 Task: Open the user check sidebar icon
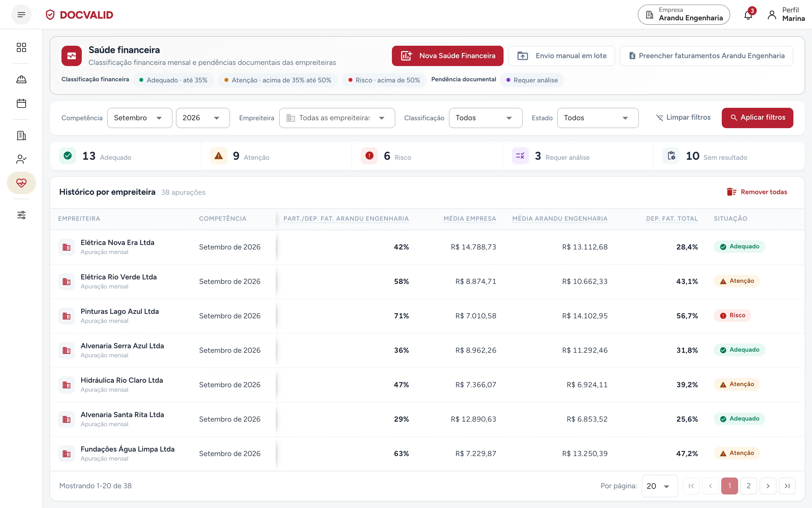coord(21,159)
